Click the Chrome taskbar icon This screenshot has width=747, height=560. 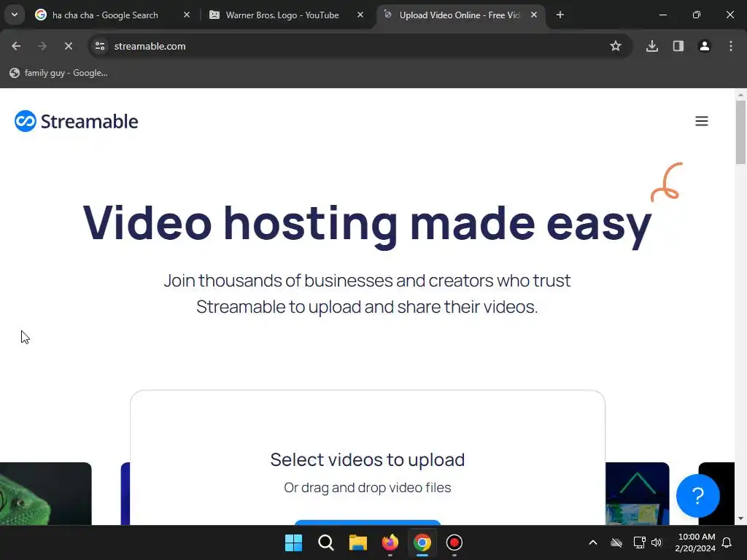pyautogui.click(x=422, y=542)
